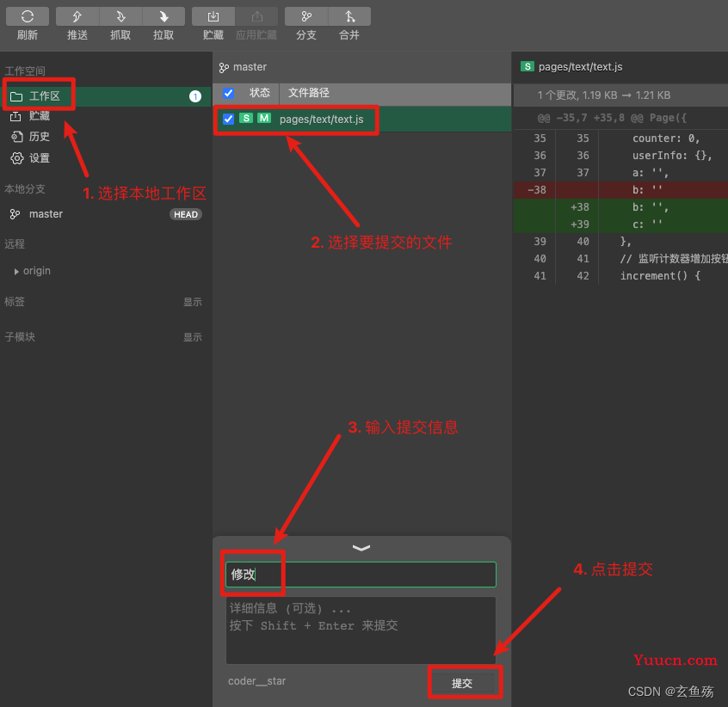Click the S icon beside diff file title
This screenshot has width=728, height=707.
[x=527, y=66]
